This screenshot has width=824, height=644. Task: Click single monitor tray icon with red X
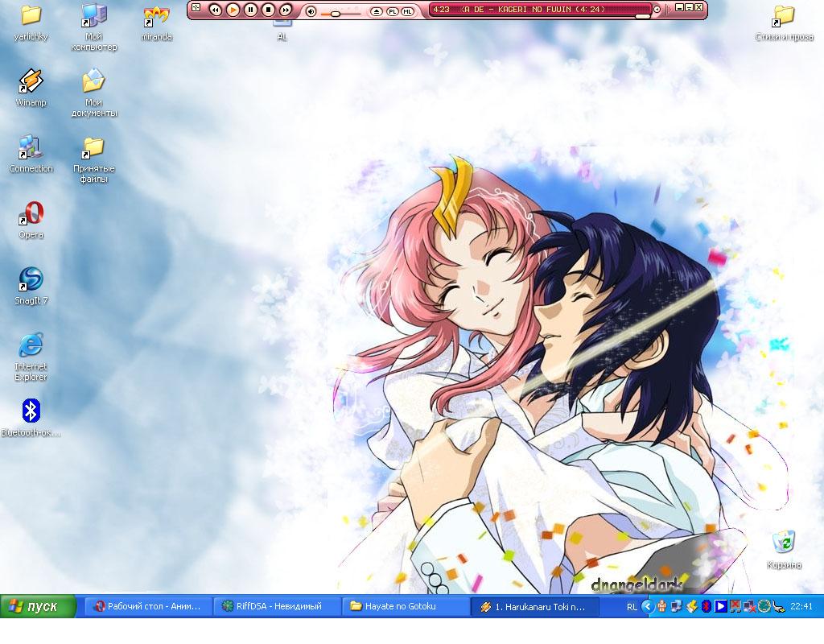click(735, 606)
